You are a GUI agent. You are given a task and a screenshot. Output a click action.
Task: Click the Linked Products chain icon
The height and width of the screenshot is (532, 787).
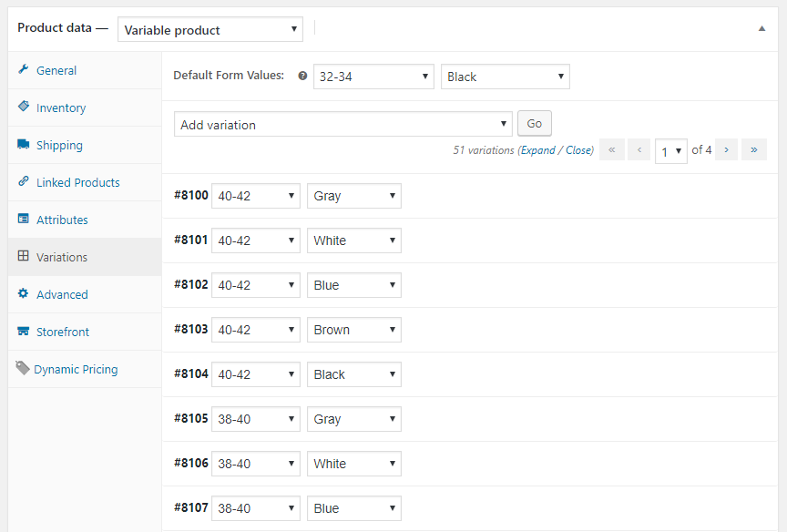pos(23,181)
